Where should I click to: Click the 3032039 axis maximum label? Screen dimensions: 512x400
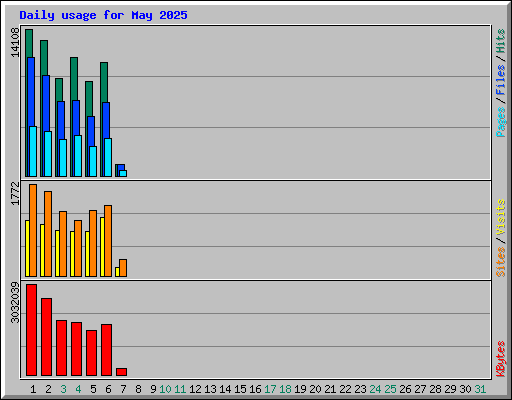coord(15,303)
